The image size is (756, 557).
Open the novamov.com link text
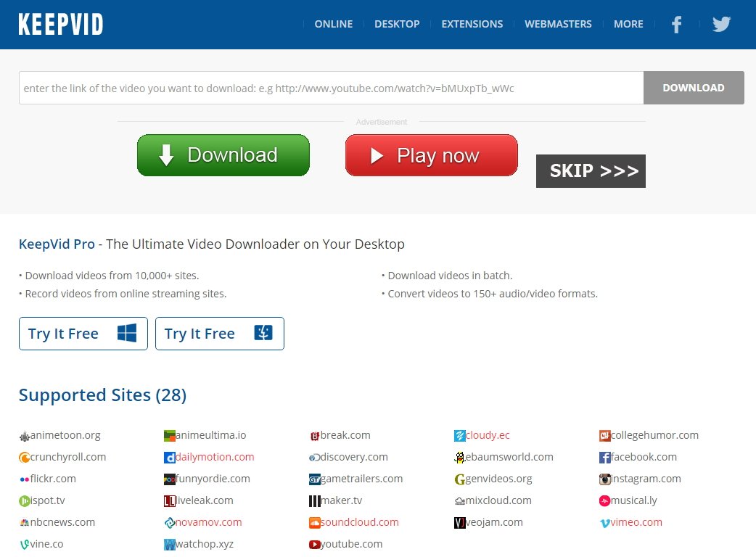(x=209, y=522)
